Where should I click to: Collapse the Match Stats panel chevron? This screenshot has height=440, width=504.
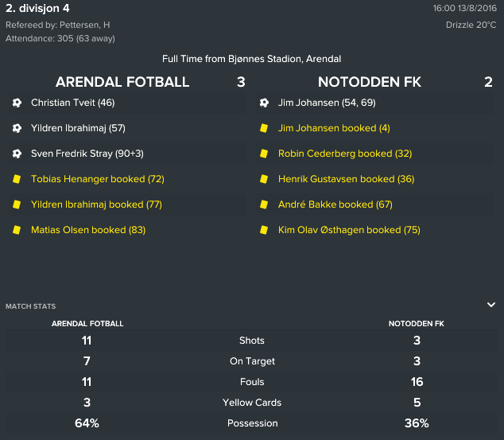(490, 304)
